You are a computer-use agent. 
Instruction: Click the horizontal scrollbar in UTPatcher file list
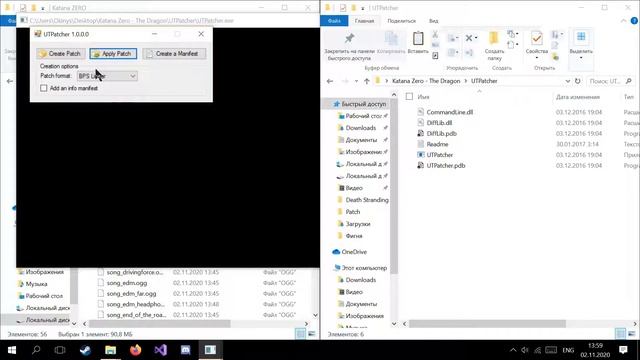point(487,324)
